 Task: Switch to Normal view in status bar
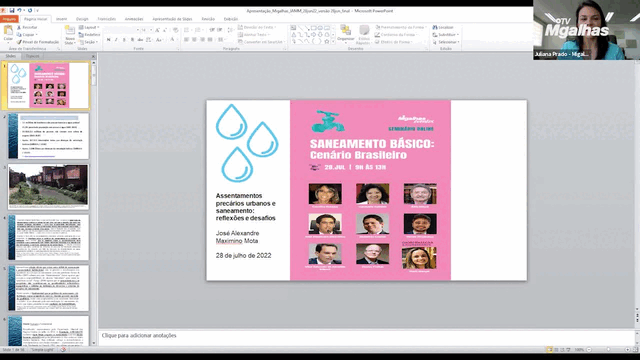(x=549, y=350)
